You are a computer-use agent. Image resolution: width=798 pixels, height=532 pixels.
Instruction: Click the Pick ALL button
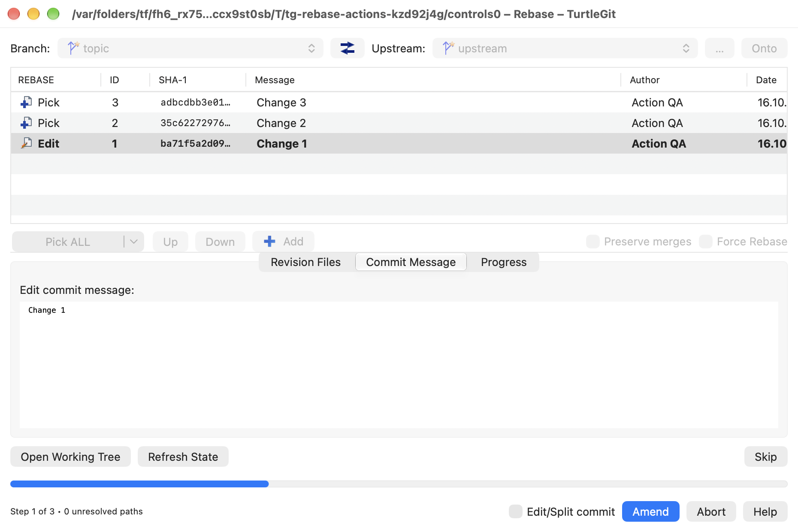click(68, 242)
